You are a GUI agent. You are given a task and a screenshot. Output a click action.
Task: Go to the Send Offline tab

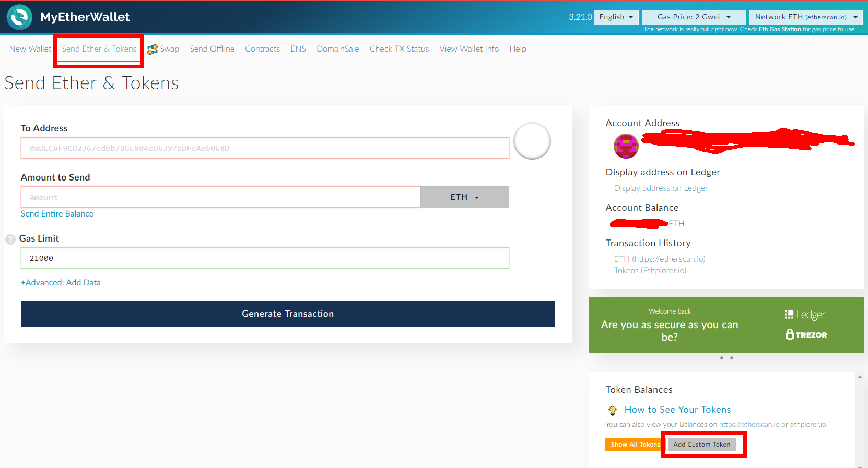212,49
